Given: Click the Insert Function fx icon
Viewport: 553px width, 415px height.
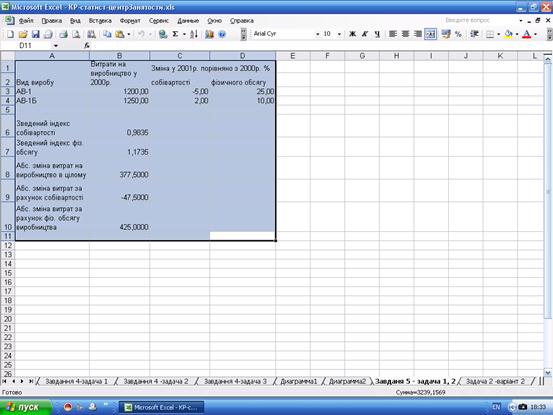Looking at the screenshot, I should (87, 45).
